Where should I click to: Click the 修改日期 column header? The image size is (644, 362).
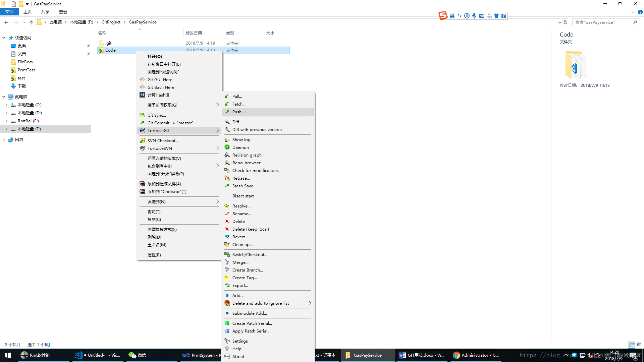coord(194,33)
